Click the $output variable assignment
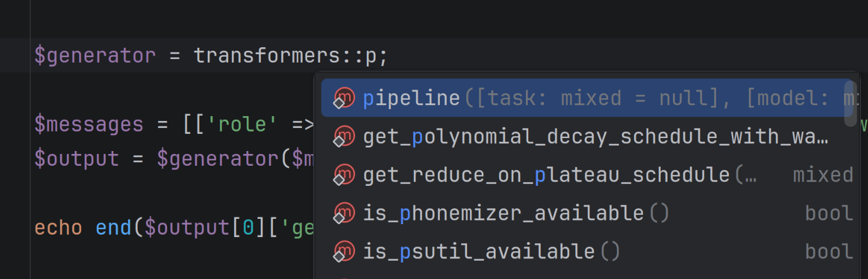Screen dimensions: 868x279 pyautogui.click(x=77, y=159)
